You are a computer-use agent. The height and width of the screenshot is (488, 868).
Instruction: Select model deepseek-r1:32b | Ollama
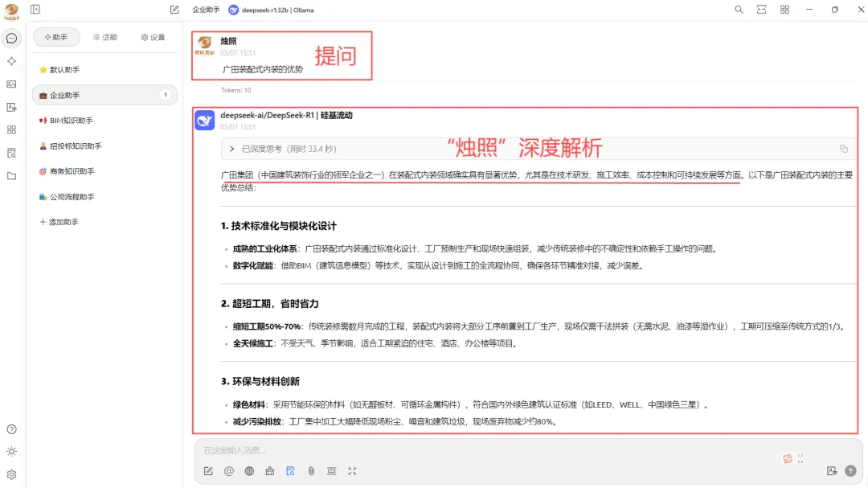pyautogui.click(x=272, y=10)
